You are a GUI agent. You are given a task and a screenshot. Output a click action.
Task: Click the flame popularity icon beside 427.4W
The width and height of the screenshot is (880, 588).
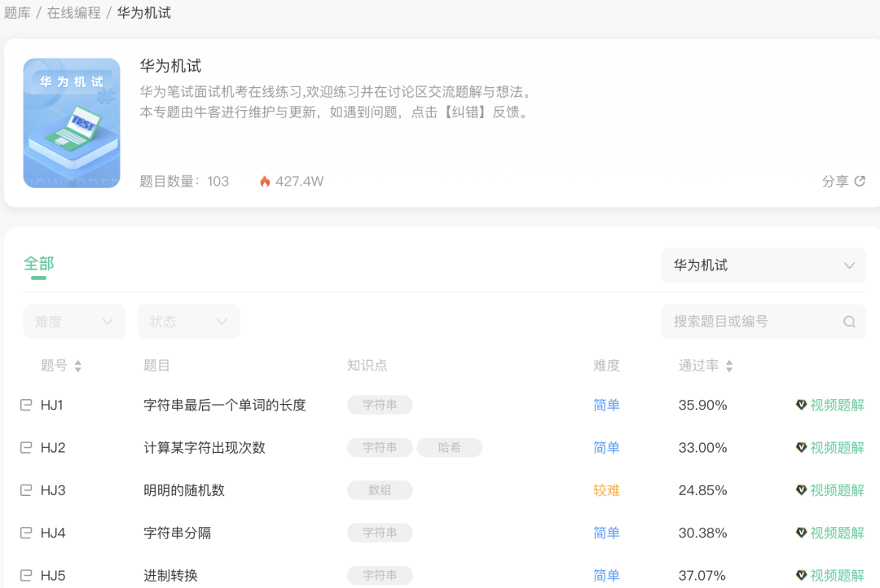pos(265,182)
